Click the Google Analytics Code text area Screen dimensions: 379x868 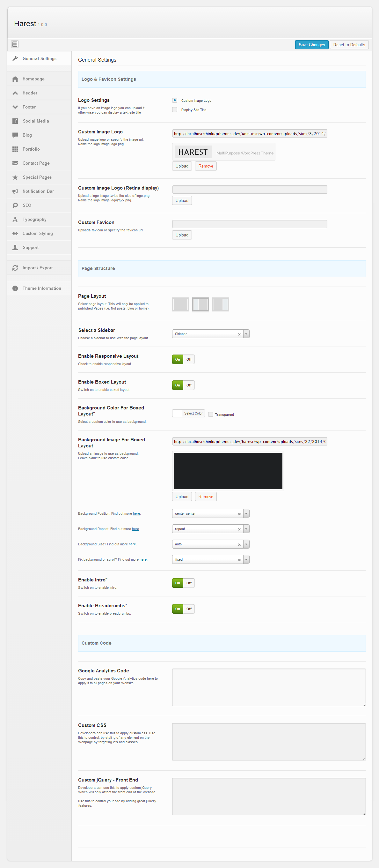point(269,687)
